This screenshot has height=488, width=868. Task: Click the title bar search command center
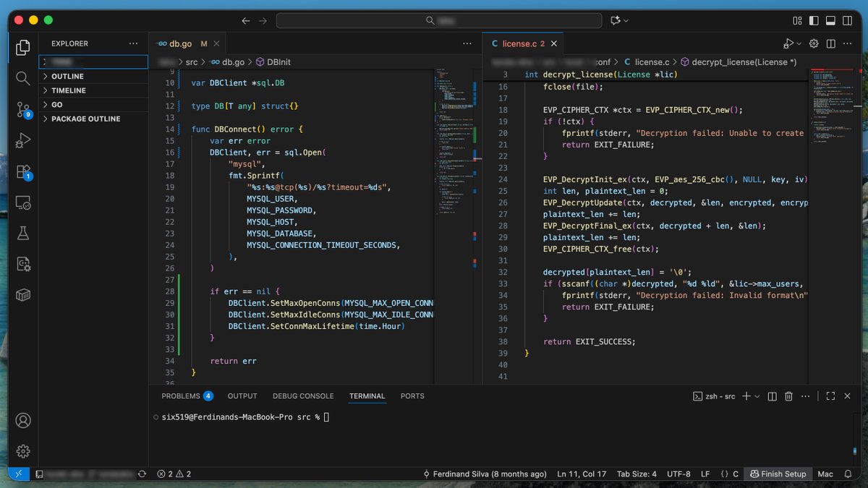tap(440, 20)
